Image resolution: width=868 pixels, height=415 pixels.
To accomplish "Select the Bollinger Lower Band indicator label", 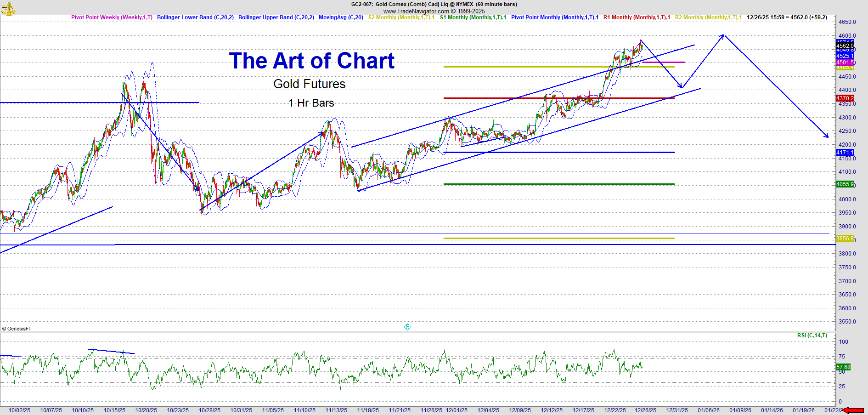I will pyautogui.click(x=195, y=17).
